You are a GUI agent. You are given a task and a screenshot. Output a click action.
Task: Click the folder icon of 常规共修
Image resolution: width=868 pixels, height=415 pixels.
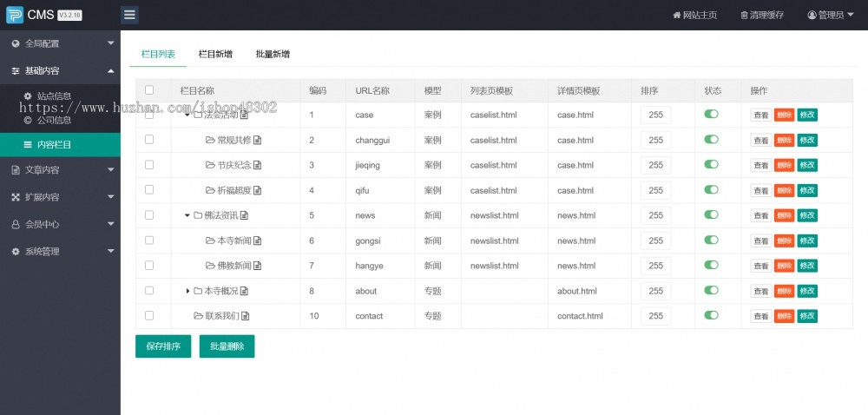point(210,140)
